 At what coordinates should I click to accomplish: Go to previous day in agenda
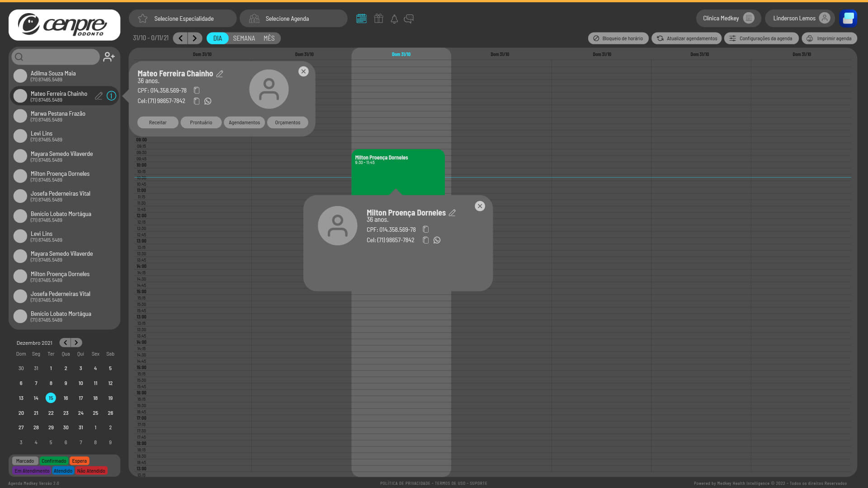tap(180, 38)
